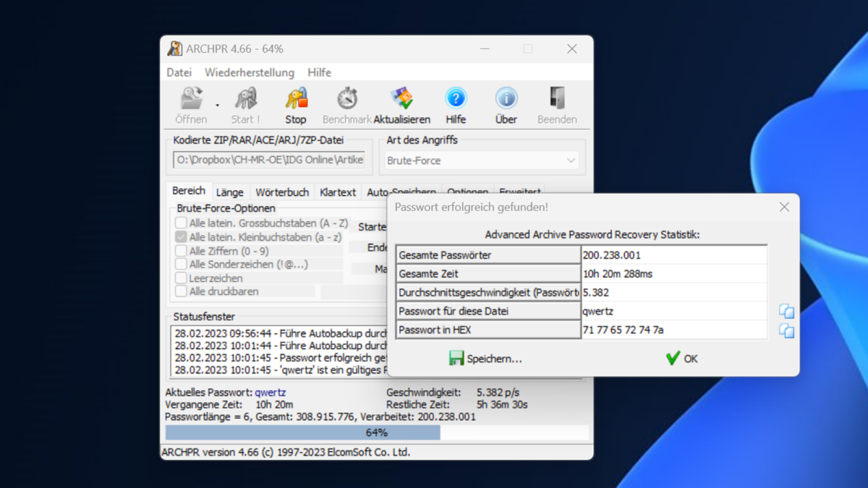Click the Aktuelles Passwort value qwertz
Screen dimensions: 868x488
[x=270, y=393]
